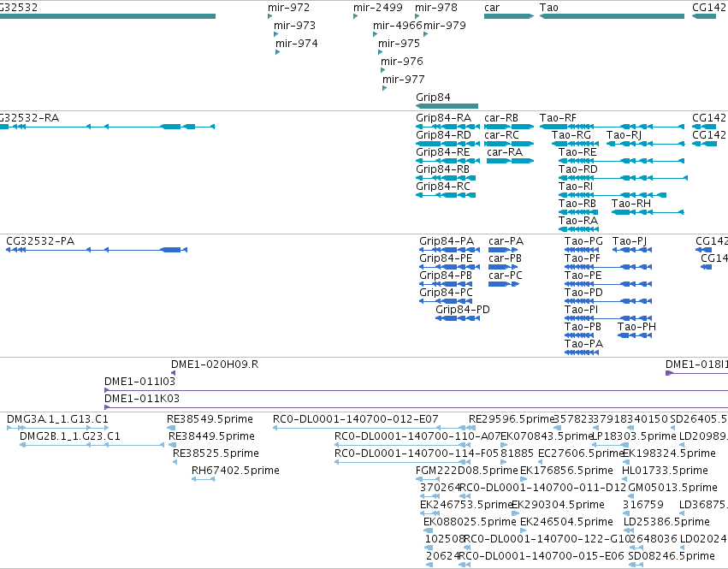Click the Tao-RD transcript label
The image size is (728, 569).
pyautogui.click(x=578, y=169)
